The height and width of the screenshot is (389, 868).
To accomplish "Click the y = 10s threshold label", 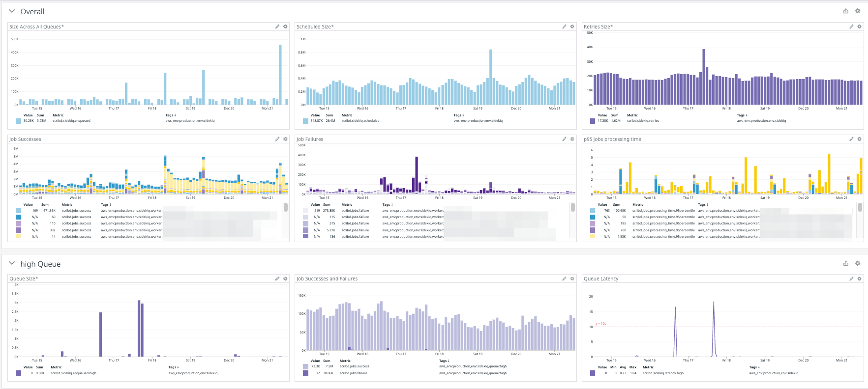I will pos(600,324).
